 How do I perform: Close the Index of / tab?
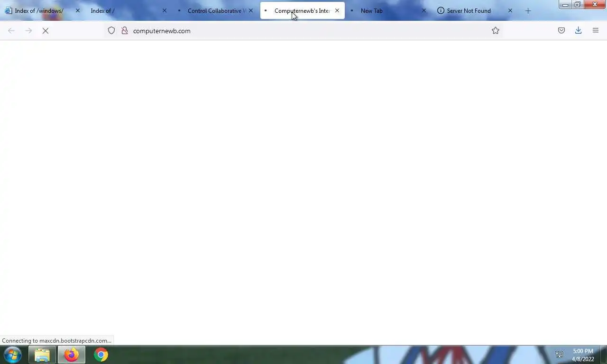point(165,10)
